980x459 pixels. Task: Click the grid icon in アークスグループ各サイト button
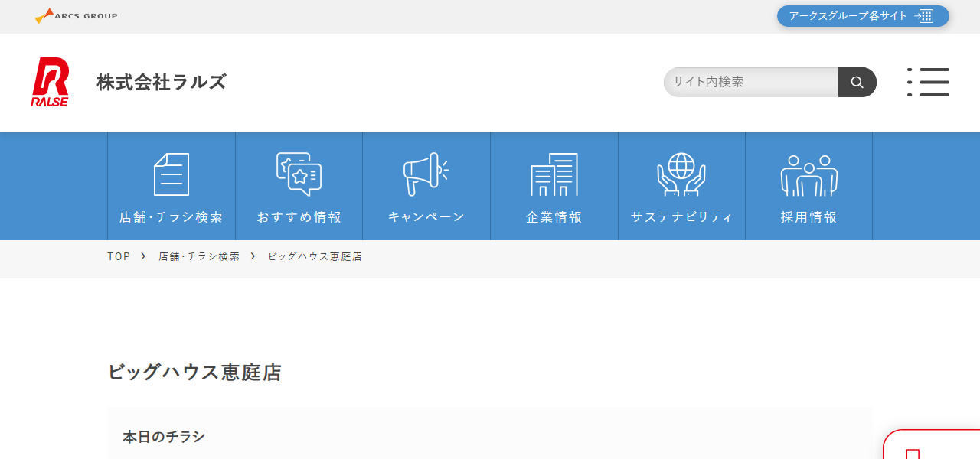(x=926, y=16)
